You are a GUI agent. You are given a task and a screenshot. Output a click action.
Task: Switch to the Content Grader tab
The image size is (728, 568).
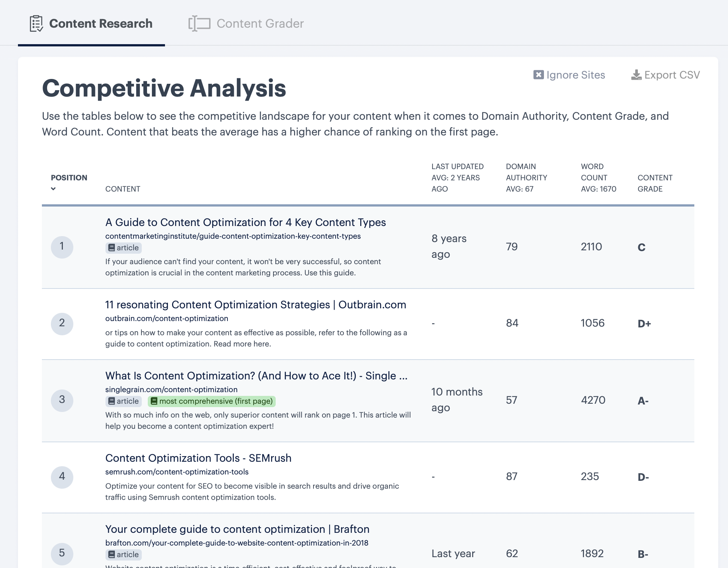pyautogui.click(x=260, y=24)
